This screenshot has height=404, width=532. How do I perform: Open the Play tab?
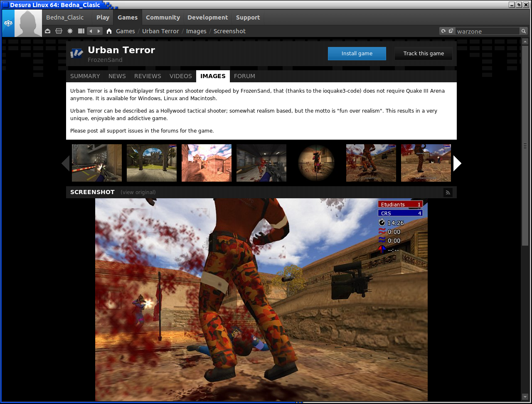[x=103, y=17]
